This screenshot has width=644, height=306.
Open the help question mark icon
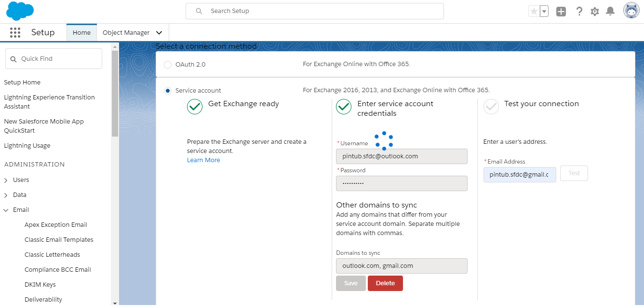click(x=579, y=11)
